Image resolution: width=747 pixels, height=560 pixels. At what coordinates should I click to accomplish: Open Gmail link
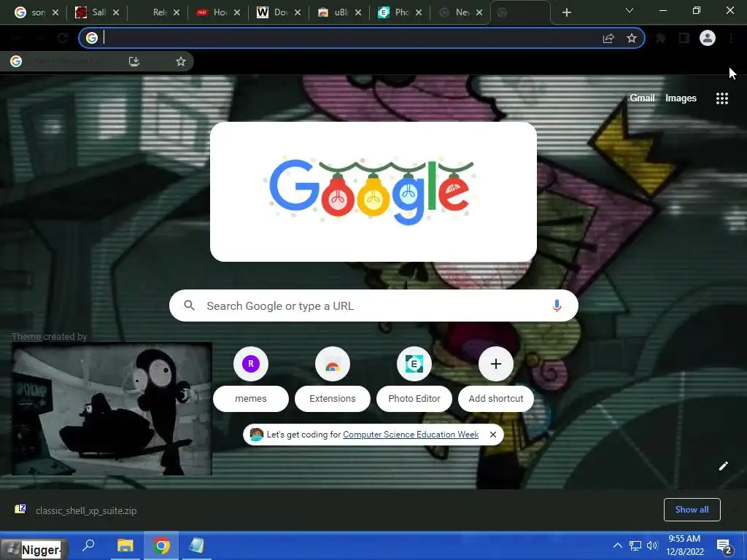[642, 98]
